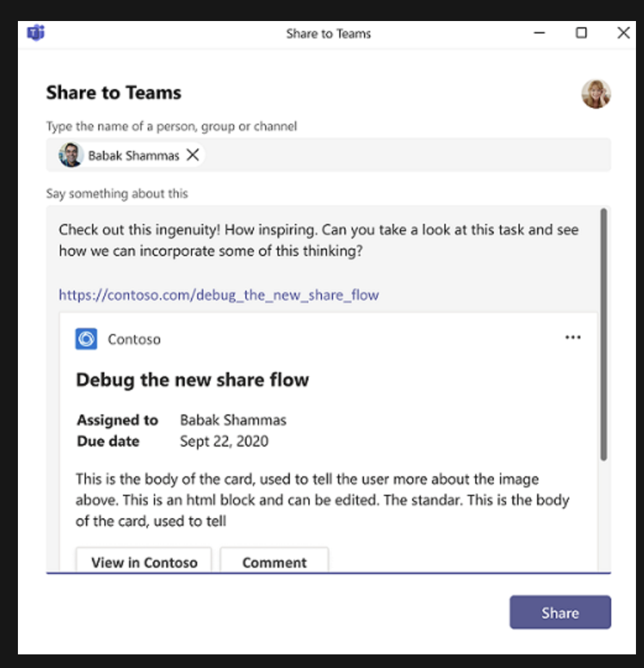Click the 'Contoso' app name in card header

tap(134, 340)
